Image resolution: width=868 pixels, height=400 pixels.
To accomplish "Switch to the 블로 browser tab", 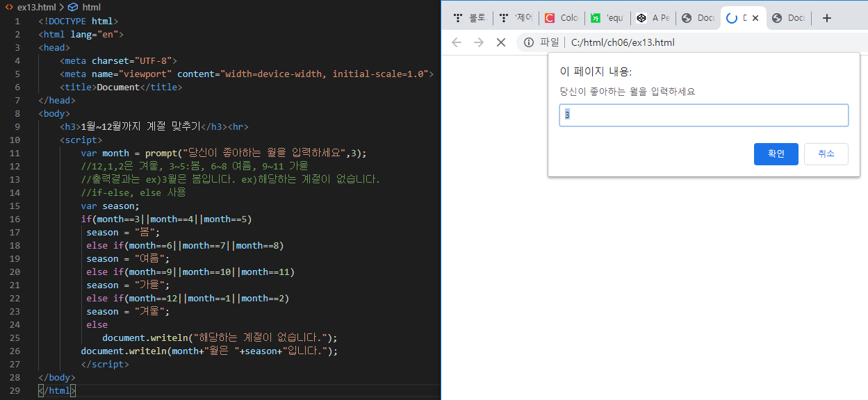I will [470, 18].
